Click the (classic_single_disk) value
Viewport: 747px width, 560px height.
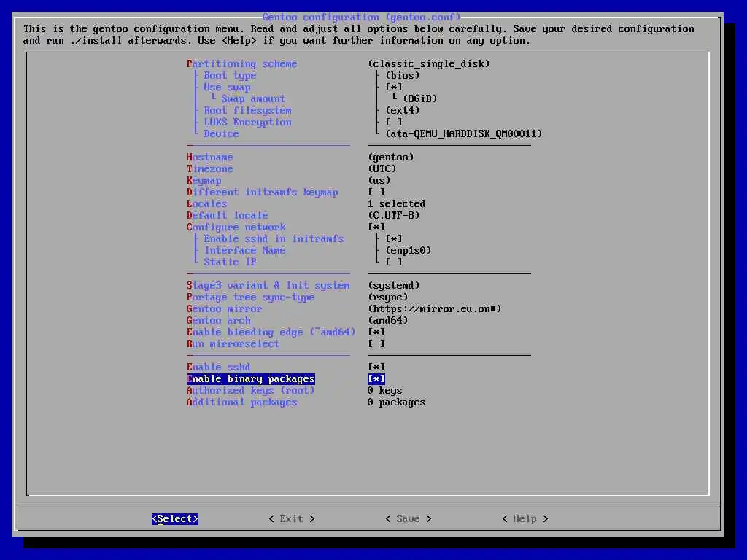(429, 64)
